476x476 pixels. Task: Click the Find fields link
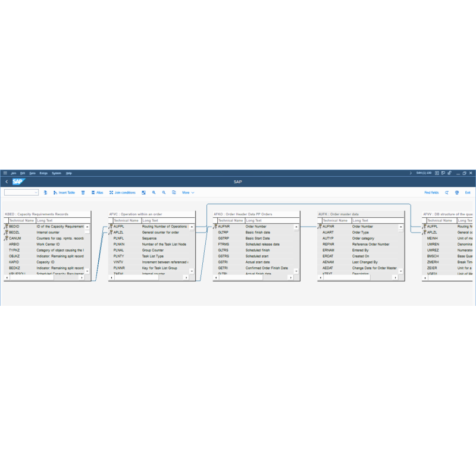431,192
